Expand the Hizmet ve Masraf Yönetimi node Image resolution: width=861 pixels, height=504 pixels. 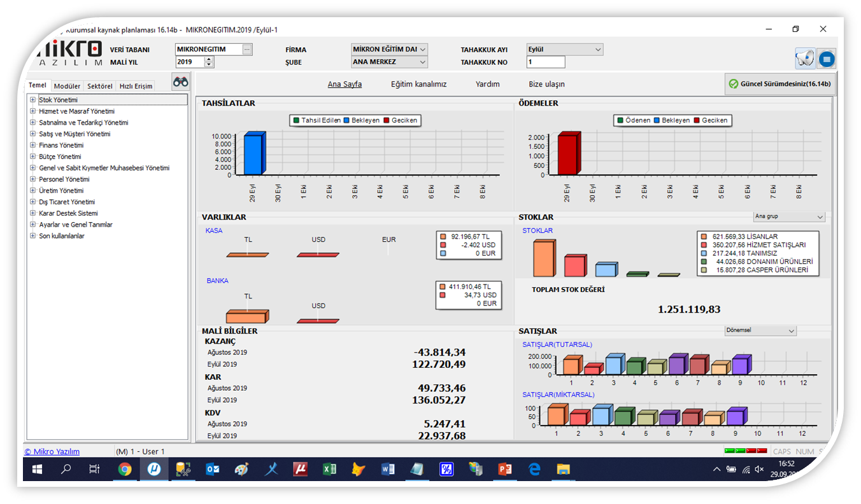[32, 111]
